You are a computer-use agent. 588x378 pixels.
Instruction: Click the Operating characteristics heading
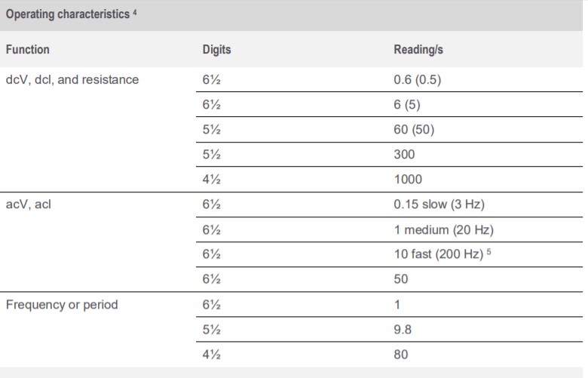[x=68, y=14]
